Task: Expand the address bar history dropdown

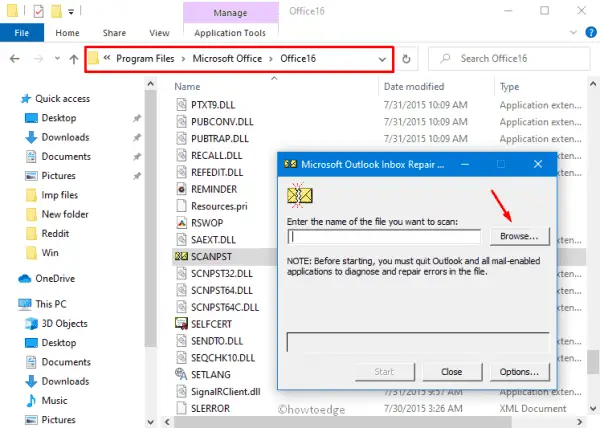Action: coord(383,59)
